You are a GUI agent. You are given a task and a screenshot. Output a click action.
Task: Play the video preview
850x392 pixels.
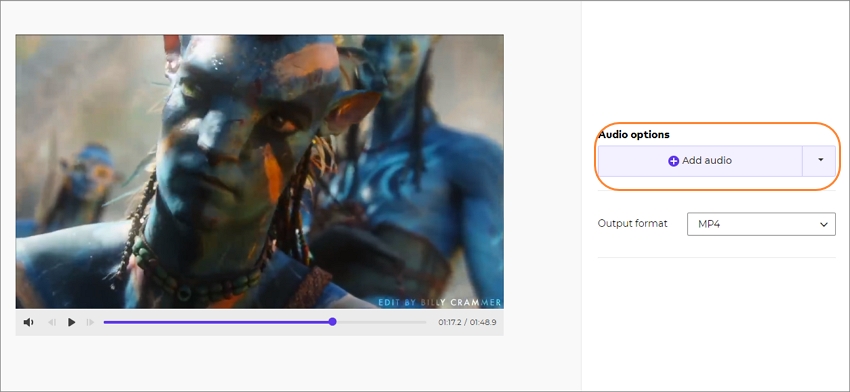coord(72,322)
